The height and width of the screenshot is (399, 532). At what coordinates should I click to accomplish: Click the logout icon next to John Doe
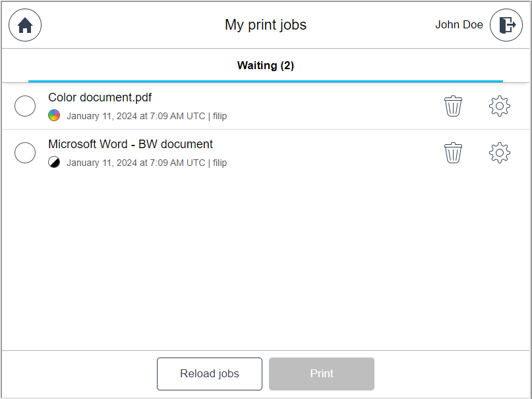[x=506, y=25]
